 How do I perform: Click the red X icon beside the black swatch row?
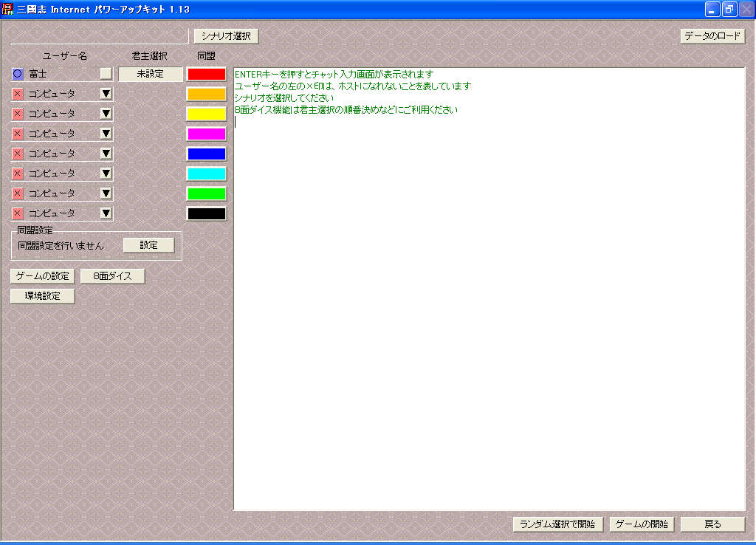click(18, 213)
